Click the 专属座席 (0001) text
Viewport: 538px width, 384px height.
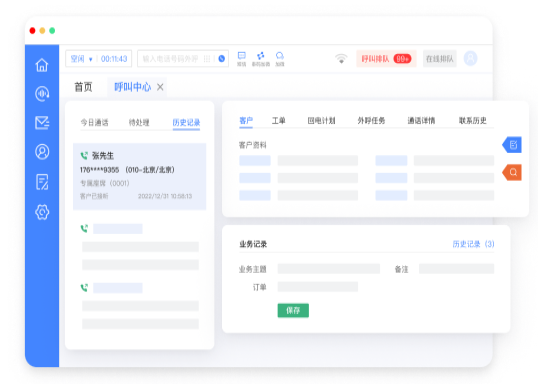pyautogui.click(x=105, y=183)
